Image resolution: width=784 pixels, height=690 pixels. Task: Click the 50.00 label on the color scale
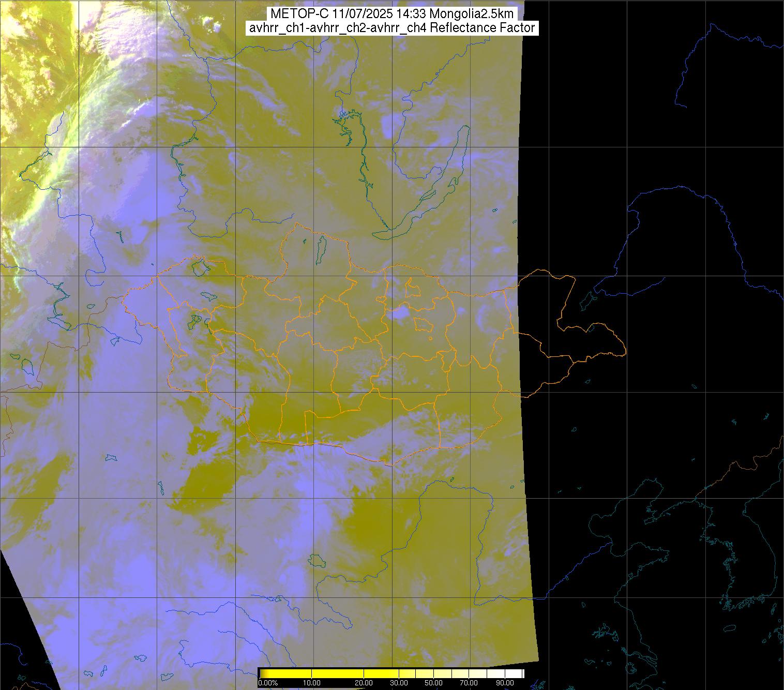433,684
